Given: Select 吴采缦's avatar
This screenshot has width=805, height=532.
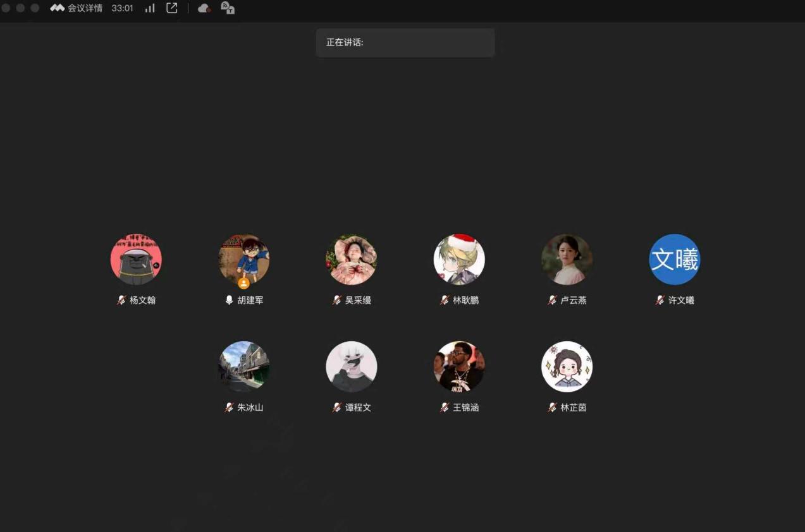Looking at the screenshot, I should click(351, 260).
